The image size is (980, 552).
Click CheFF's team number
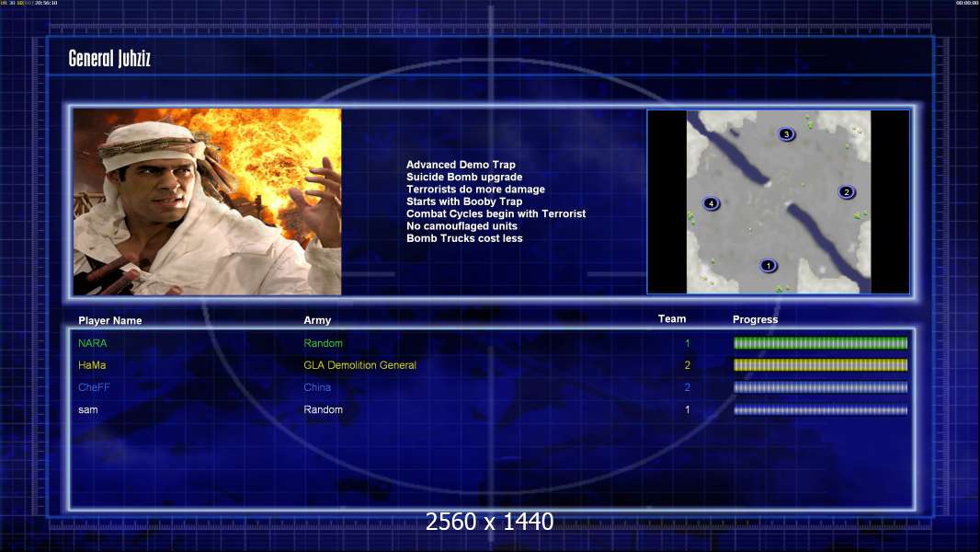[x=687, y=387]
